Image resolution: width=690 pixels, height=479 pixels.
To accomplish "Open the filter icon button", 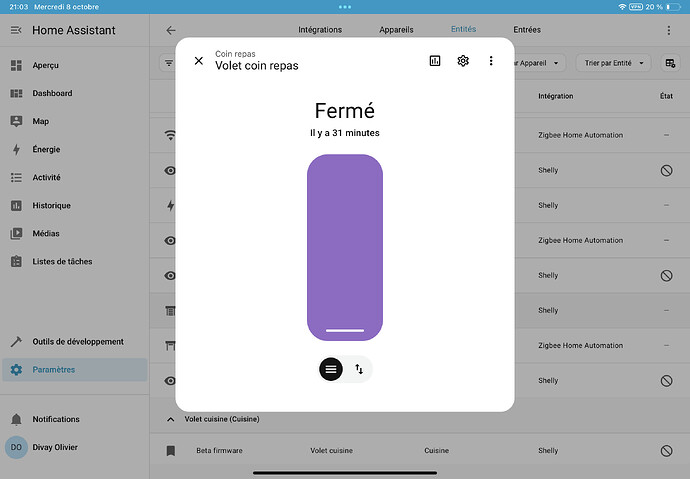I will tap(169, 63).
